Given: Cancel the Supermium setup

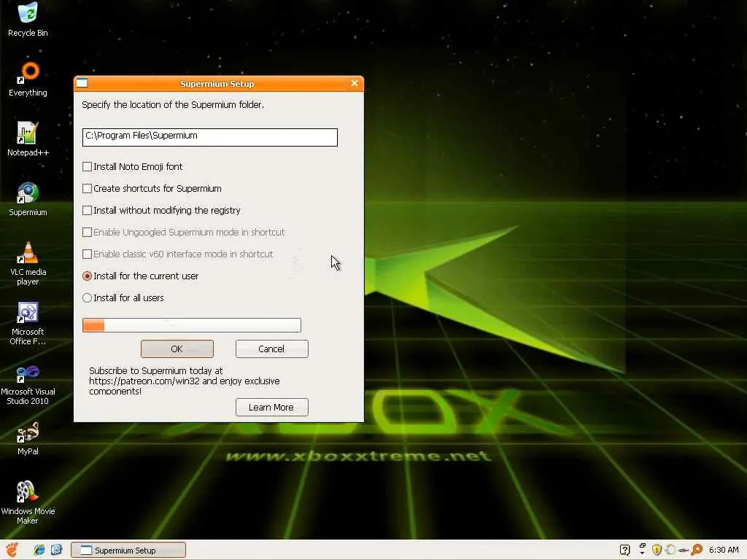Looking at the screenshot, I should [271, 349].
